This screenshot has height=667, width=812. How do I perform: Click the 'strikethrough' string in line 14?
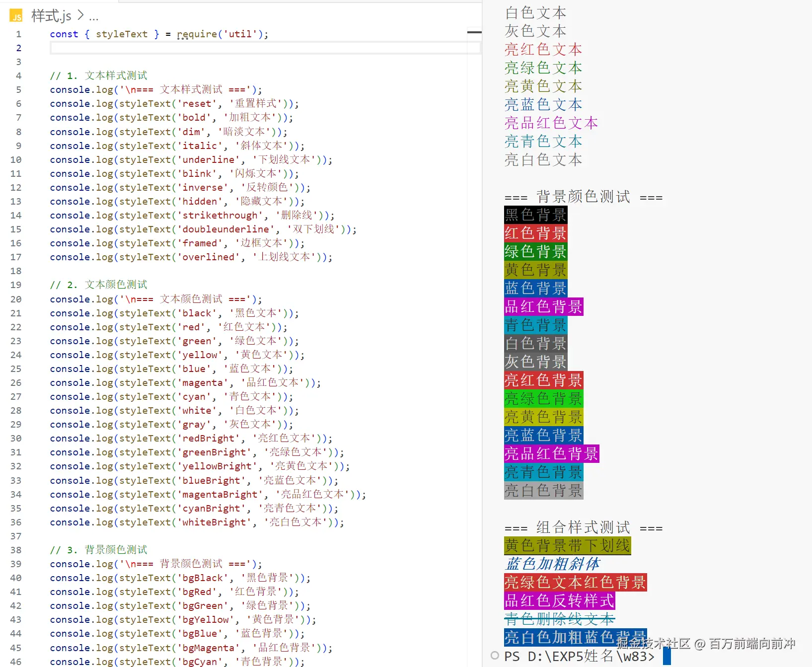(221, 216)
